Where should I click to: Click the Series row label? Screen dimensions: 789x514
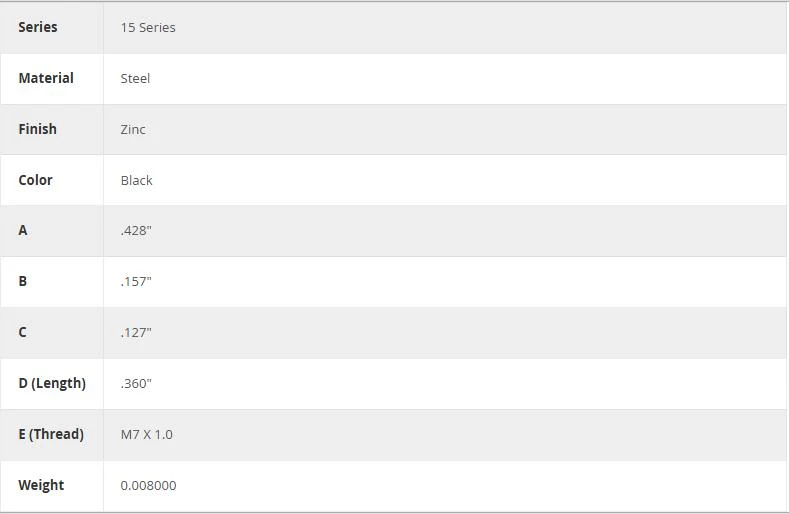pos(38,27)
